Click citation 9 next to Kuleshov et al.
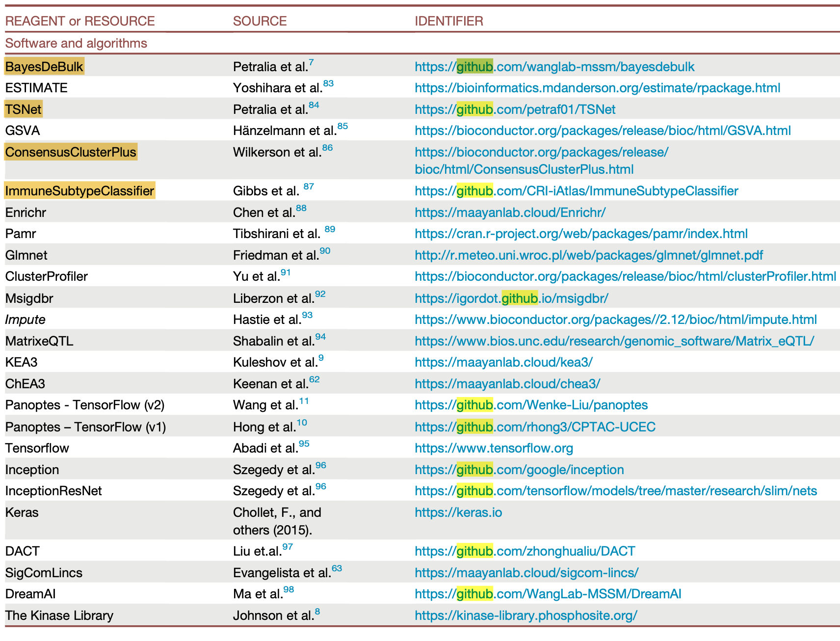The height and width of the screenshot is (641, 840). pyautogui.click(x=321, y=358)
